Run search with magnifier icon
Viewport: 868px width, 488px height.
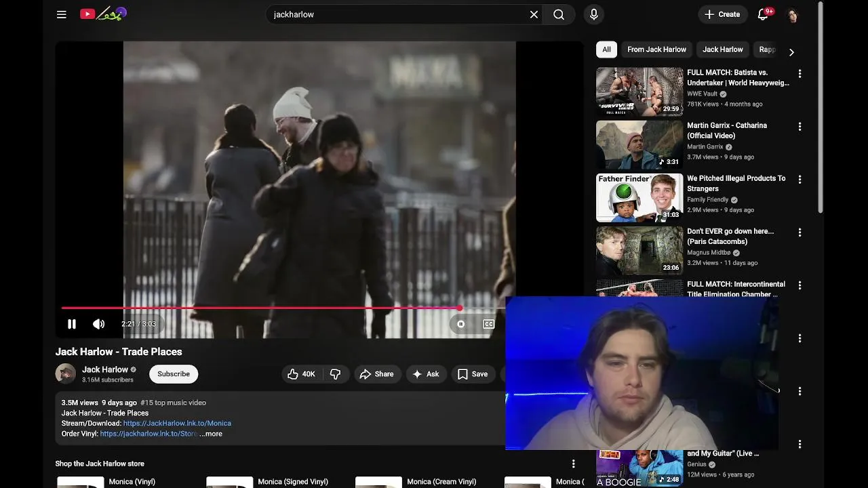click(x=559, y=14)
